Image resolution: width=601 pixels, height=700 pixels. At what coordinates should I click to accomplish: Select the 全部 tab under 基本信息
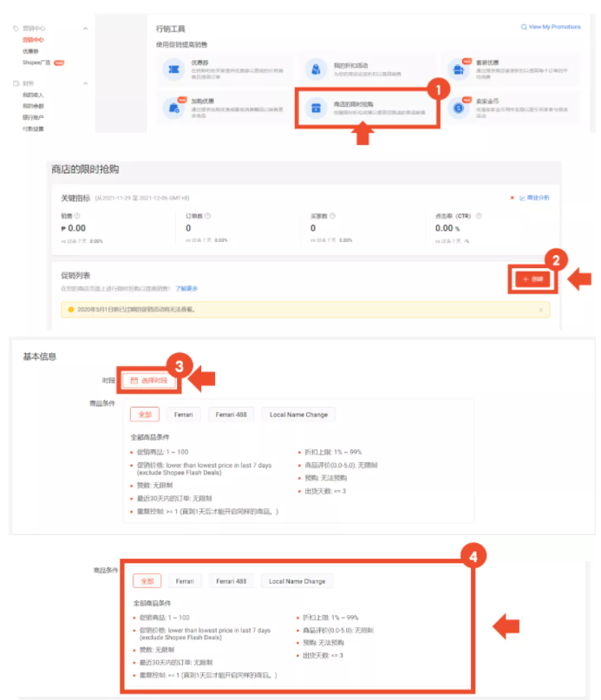pyautogui.click(x=145, y=415)
